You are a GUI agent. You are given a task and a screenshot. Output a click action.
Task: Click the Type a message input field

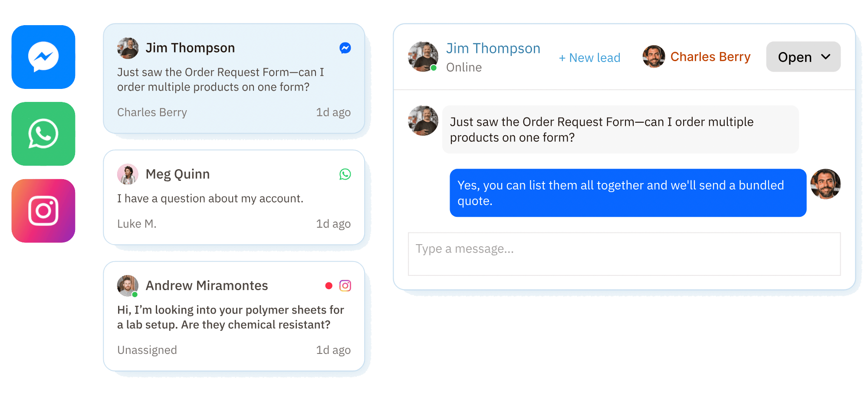(624, 254)
